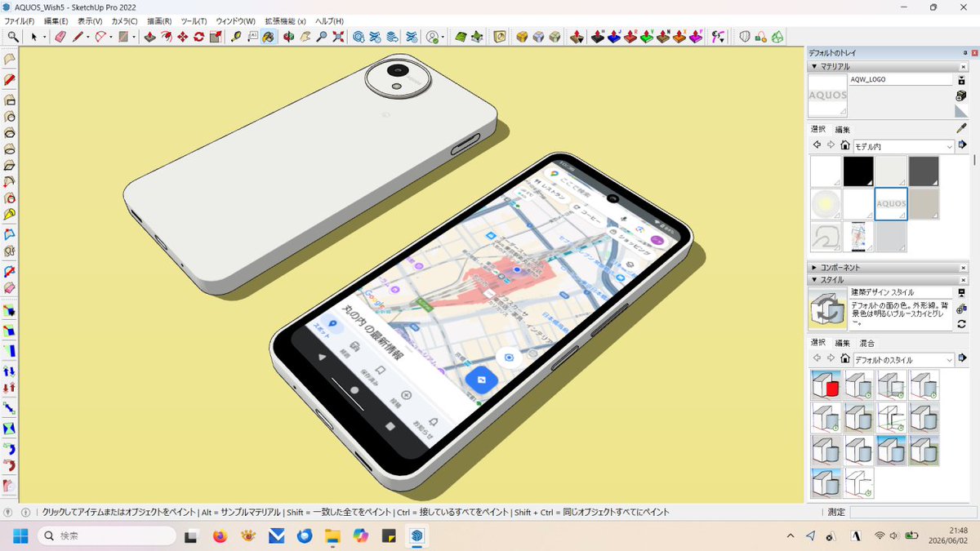Image resolution: width=980 pixels, height=551 pixels.
Task: Select the map screen texture swatch
Action: (858, 237)
